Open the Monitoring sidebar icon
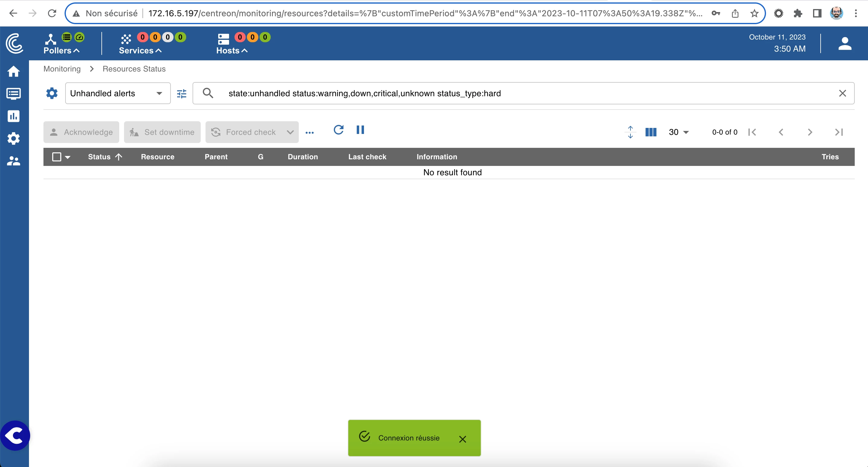868x467 pixels. [x=14, y=94]
